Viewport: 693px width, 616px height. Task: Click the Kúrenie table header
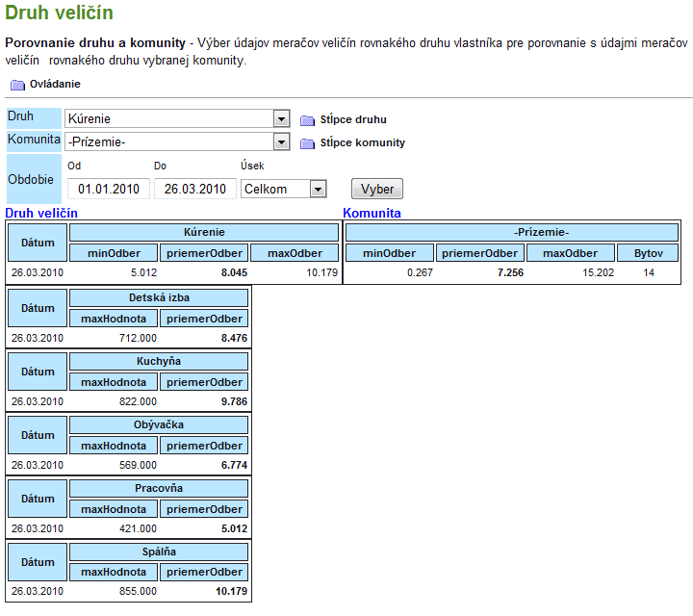[x=204, y=233]
